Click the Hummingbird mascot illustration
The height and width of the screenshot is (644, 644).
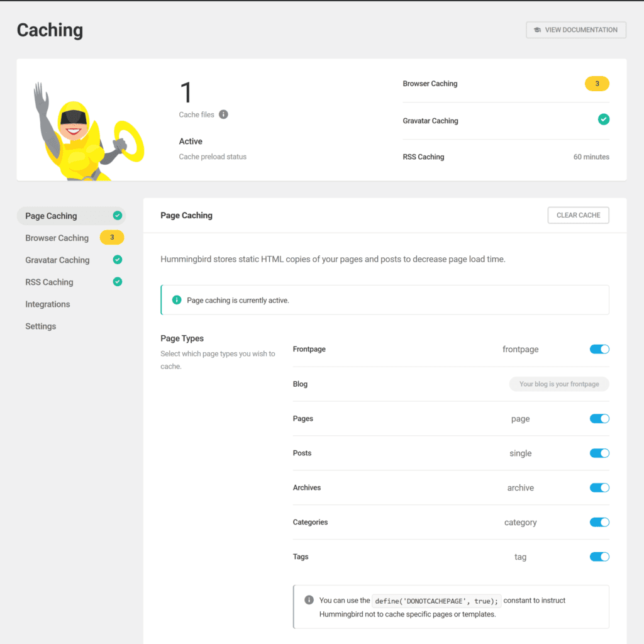click(88, 131)
